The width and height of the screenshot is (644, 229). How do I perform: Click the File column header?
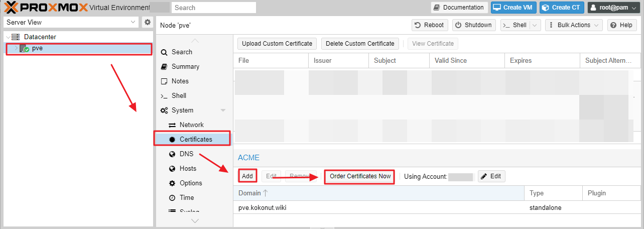pyautogui.click(x=271, y=60)
